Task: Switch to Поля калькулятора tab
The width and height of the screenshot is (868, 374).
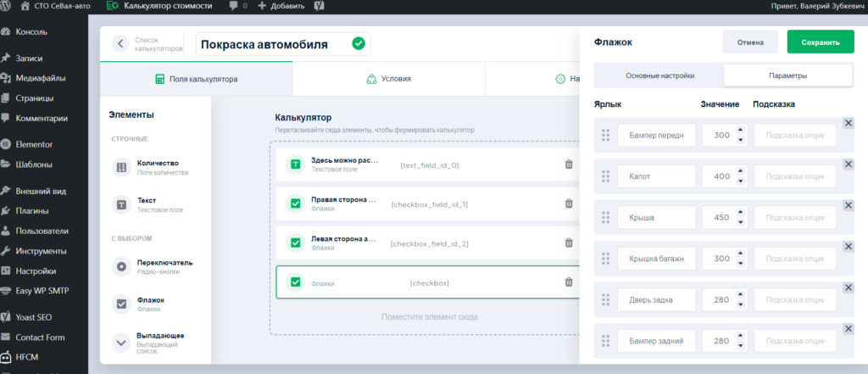Action: 196,79
